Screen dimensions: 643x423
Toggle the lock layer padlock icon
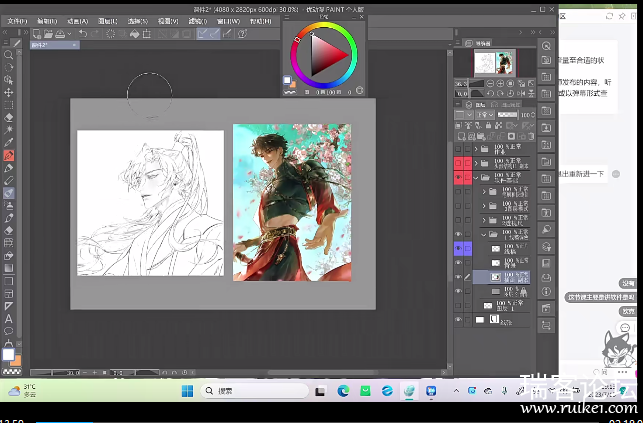(x=488, y=125)
